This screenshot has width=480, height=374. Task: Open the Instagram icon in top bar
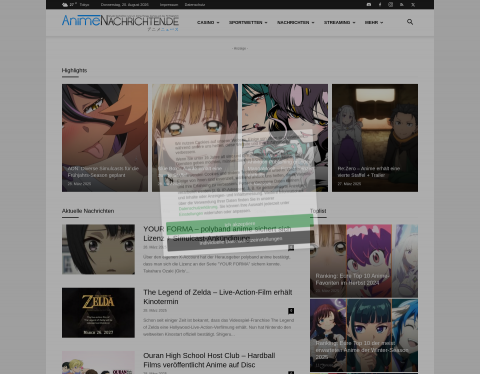391,5
